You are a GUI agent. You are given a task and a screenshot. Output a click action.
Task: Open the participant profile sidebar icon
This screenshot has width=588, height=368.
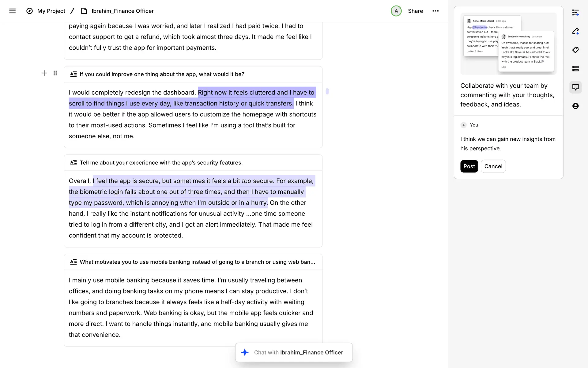575,106
